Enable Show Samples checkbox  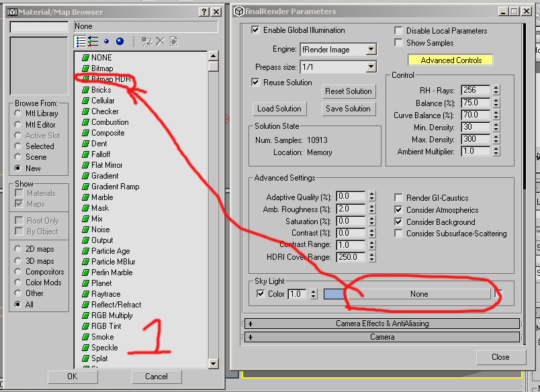398,43
